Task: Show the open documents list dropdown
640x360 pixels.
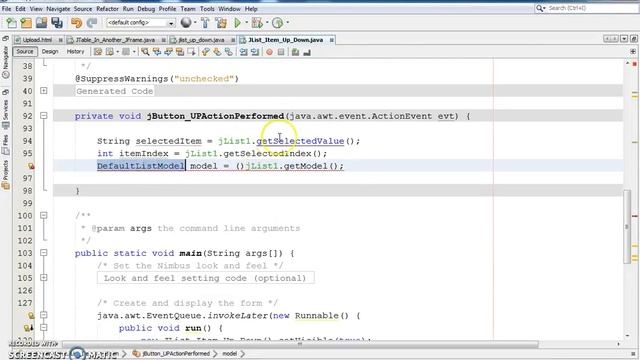Action: (624, 39)
